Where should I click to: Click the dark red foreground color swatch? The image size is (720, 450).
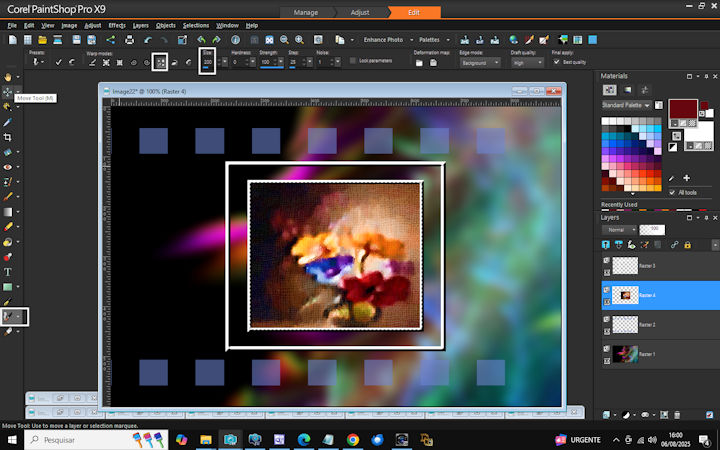point(683,107)
